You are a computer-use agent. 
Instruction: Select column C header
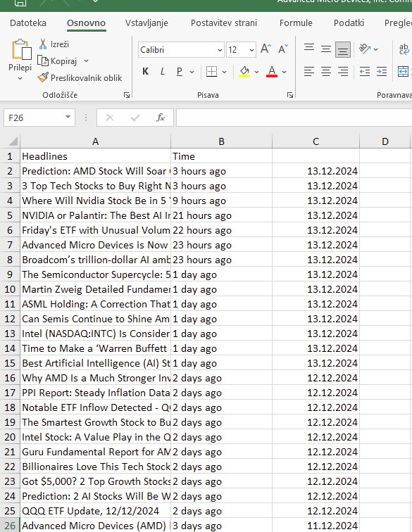pyautogui.click(x=316, y=141)
